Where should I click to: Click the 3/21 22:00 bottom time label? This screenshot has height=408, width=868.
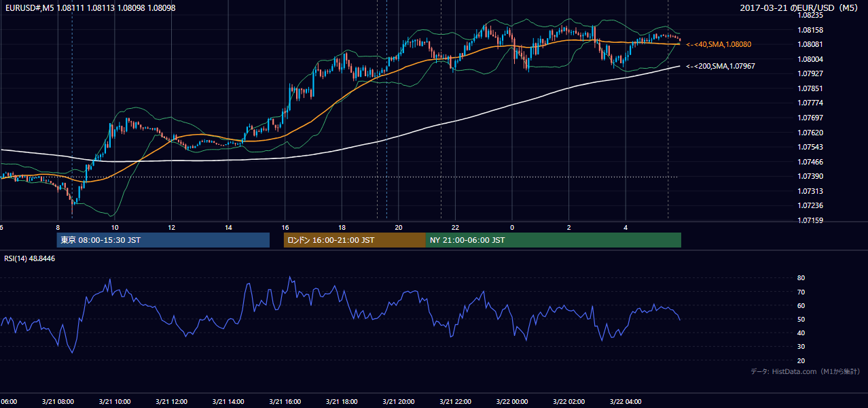pyautogui.click(x=456, y=401)
